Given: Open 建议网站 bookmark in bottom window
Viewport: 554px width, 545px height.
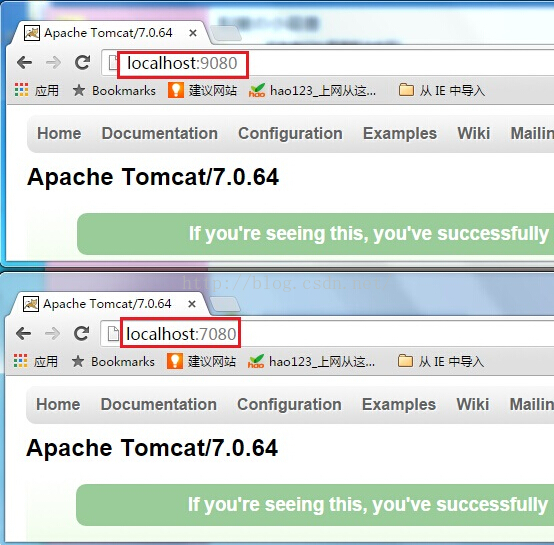Looking at the screenshot, I should (202, 361).
